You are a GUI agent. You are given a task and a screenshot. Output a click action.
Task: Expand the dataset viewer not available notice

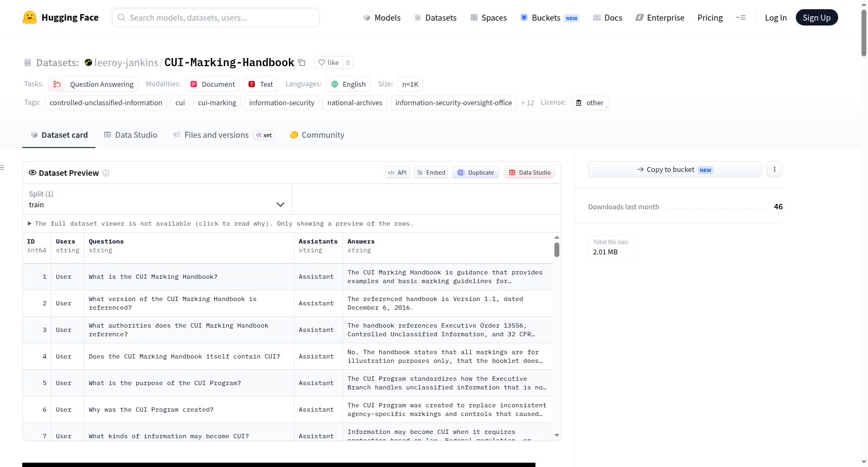pyautogui.click(x=220, y=223)
